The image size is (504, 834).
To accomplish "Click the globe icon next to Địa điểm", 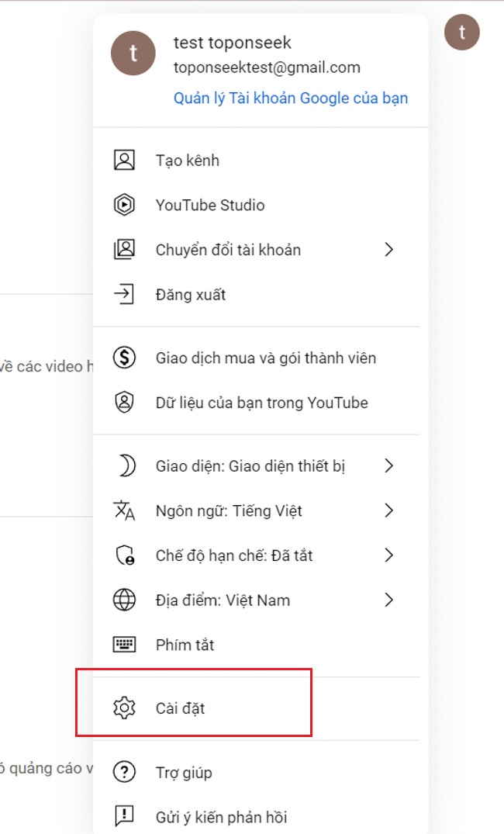I will pyautogui.click(x=124, y=600).
